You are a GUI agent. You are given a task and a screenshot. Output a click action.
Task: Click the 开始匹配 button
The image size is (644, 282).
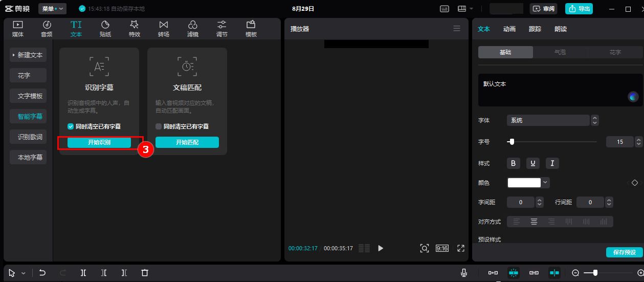tap(187, 142)
